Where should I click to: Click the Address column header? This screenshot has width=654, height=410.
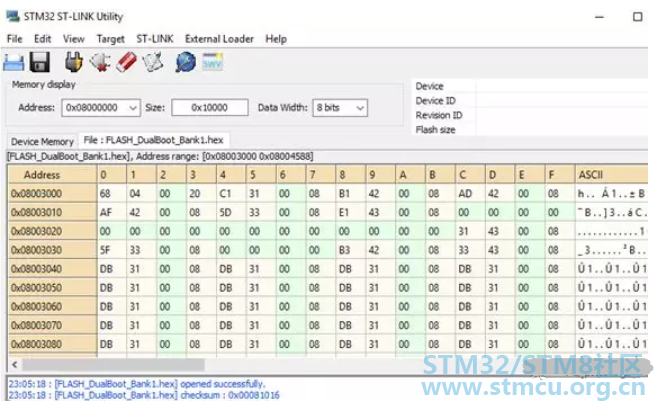52,175
